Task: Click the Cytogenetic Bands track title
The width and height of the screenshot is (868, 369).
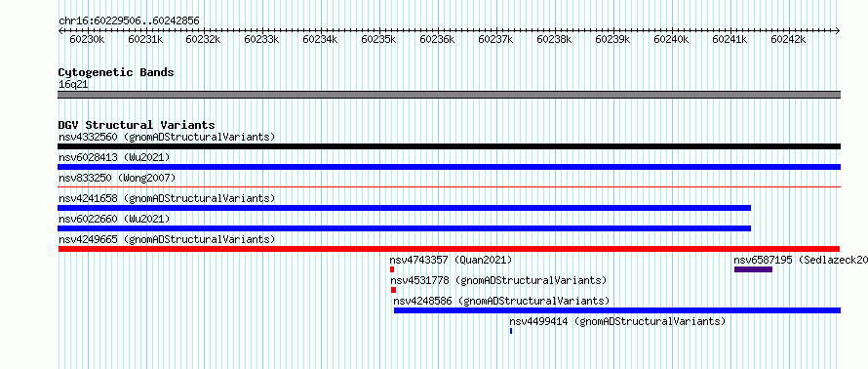Action: (116, 72)
